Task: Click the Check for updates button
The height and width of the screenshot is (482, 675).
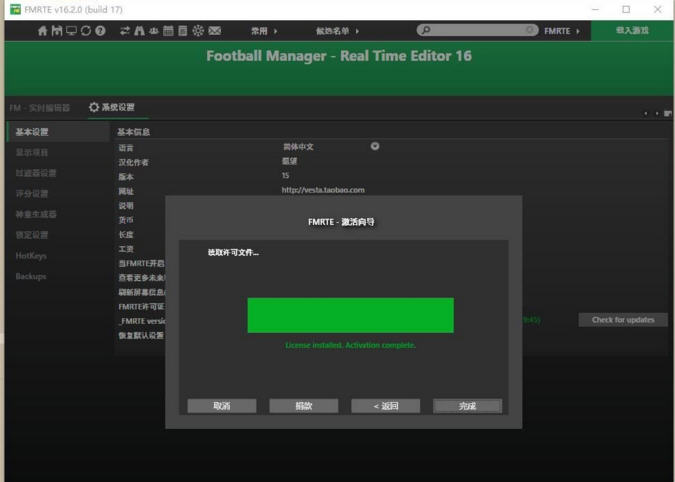Action: tap(623, 320)
